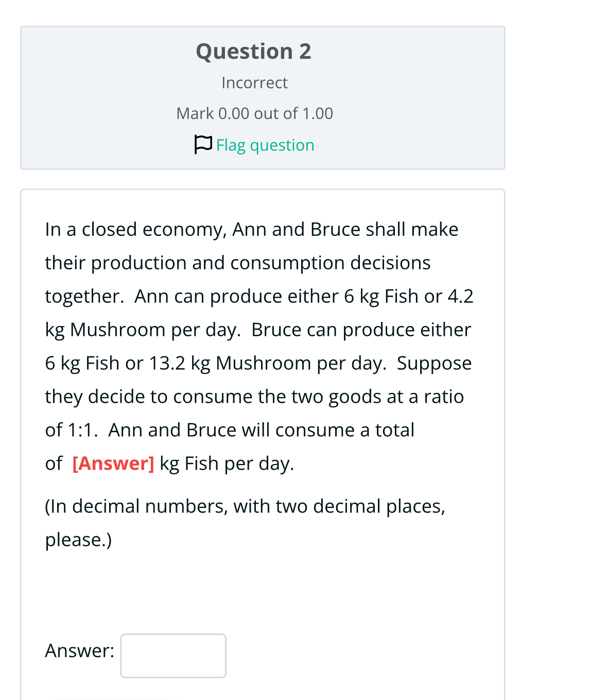
Task: Click 'Bruce can produce either' text
Action: click(x=361, y=330)
